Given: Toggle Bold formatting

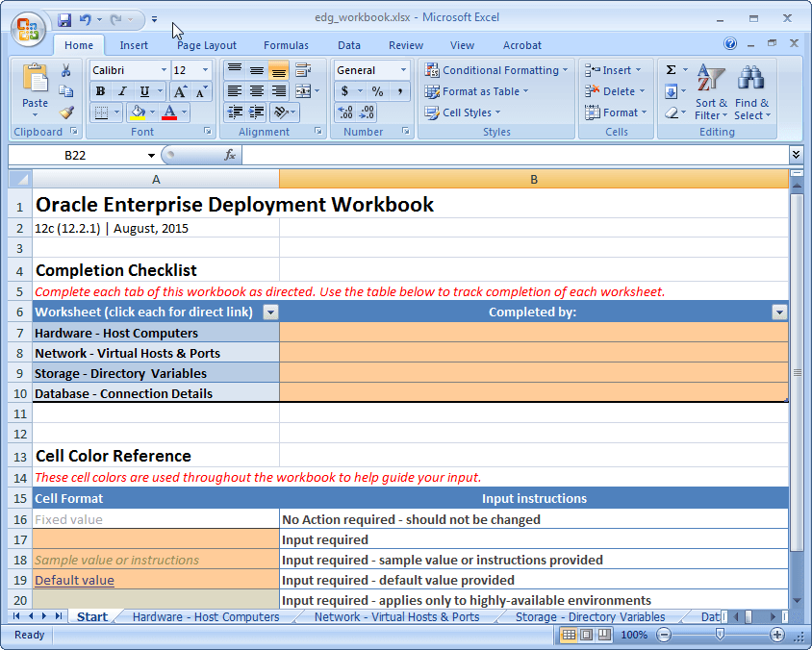Looking at the screenshot, I should pos(100,91).
